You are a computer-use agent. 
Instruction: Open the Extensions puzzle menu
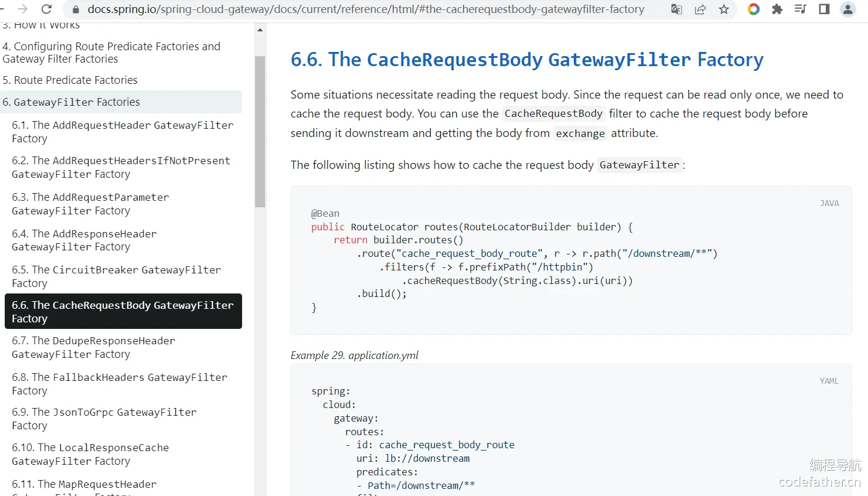pos(777,9)
